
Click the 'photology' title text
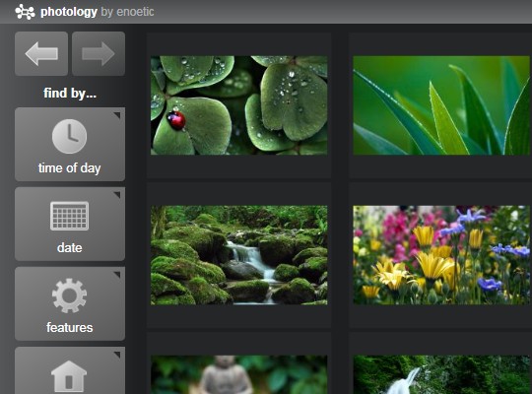tap(69, 12)
